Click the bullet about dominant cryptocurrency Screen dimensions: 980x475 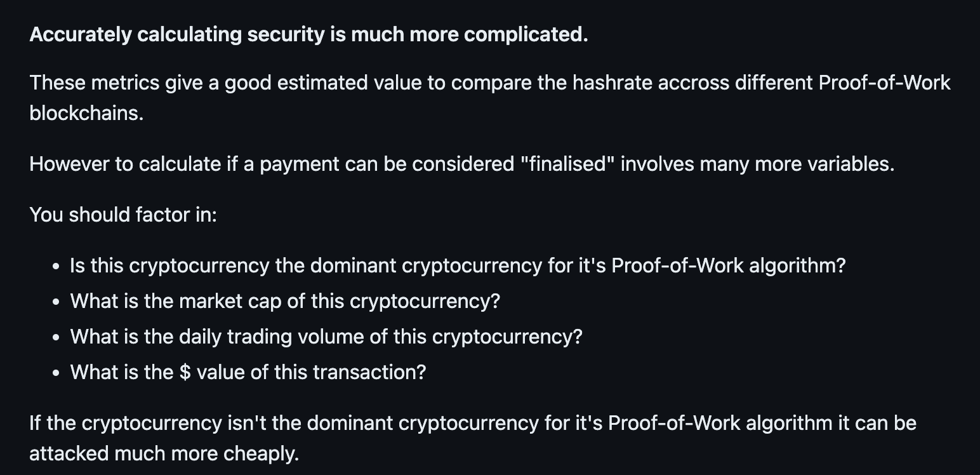tap(457, 265)
